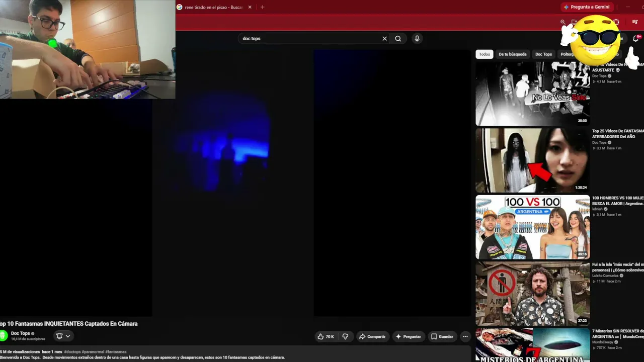Click the #fantasmas hashtag
The image size is (644, 362).
point(116,352)
